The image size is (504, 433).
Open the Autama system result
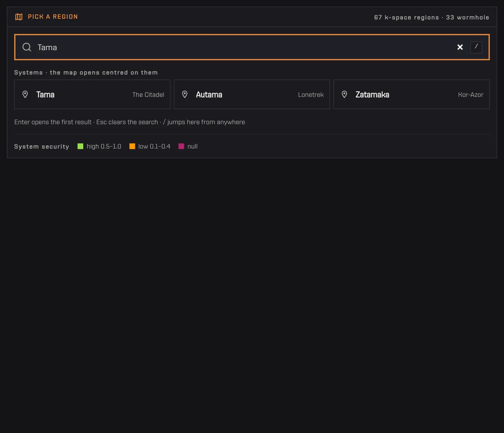coord(252,94)
